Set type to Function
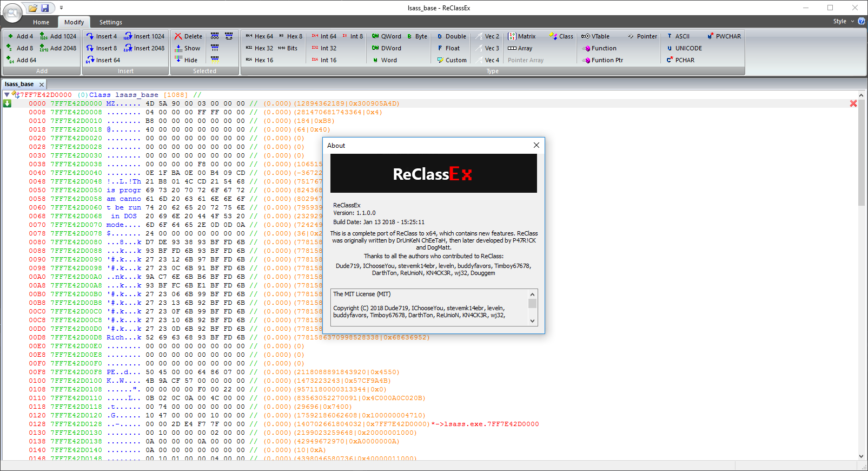Image resolution: width=868 pixels, height=471 pixels. (x=599, y=48)
